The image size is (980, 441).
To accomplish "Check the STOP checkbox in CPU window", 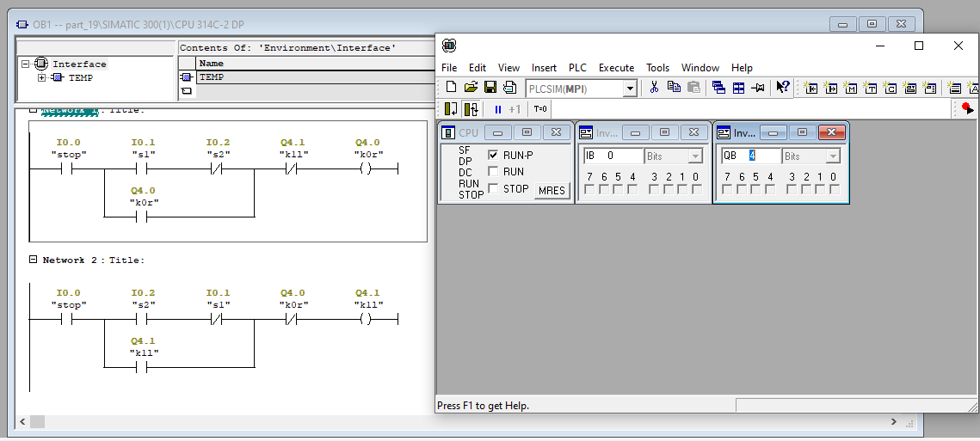I will click(x=493, y=188).
